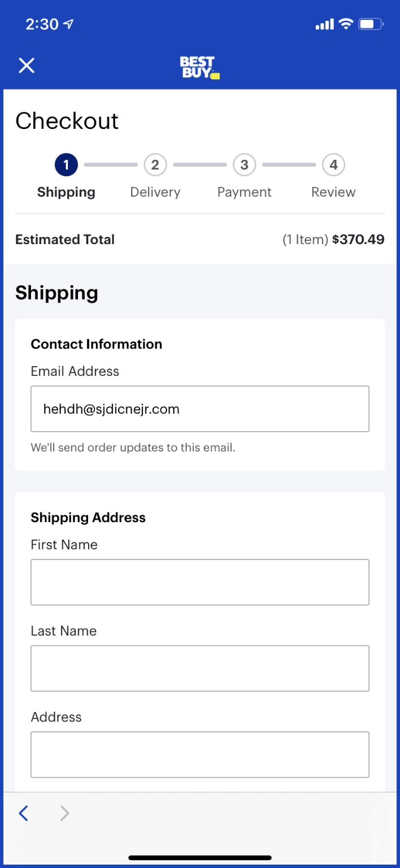Tap the location arrow beside the time

click(68, 24)
